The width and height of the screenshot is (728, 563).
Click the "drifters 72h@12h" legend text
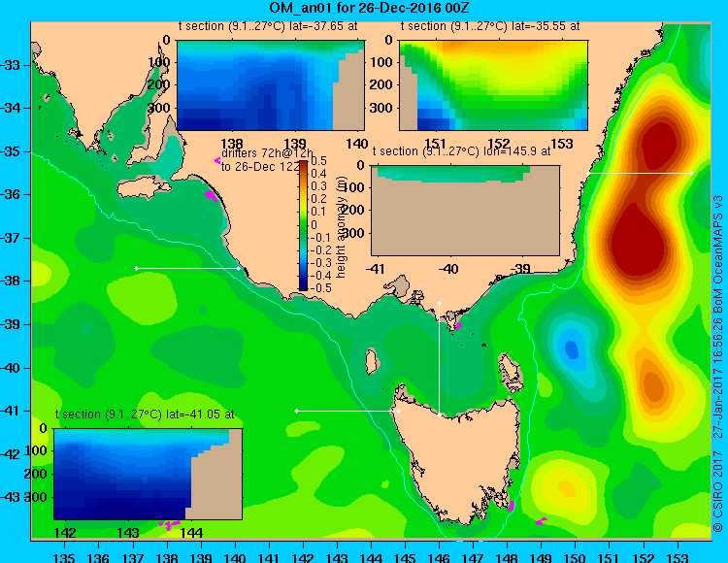pyautogui.click(x=267, y=153)
